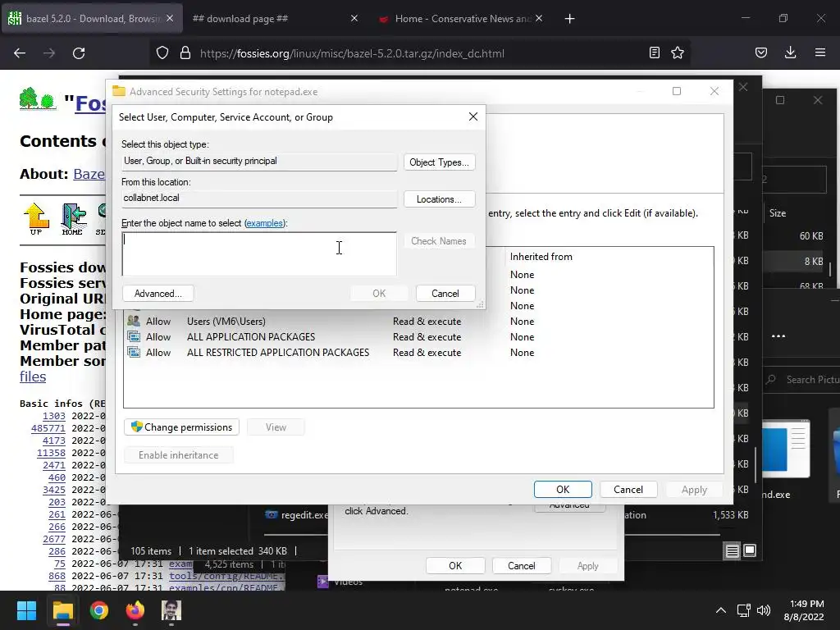Switch to Conservative News tab
This screenshot has height=630, width=840.
click(461, 19)
